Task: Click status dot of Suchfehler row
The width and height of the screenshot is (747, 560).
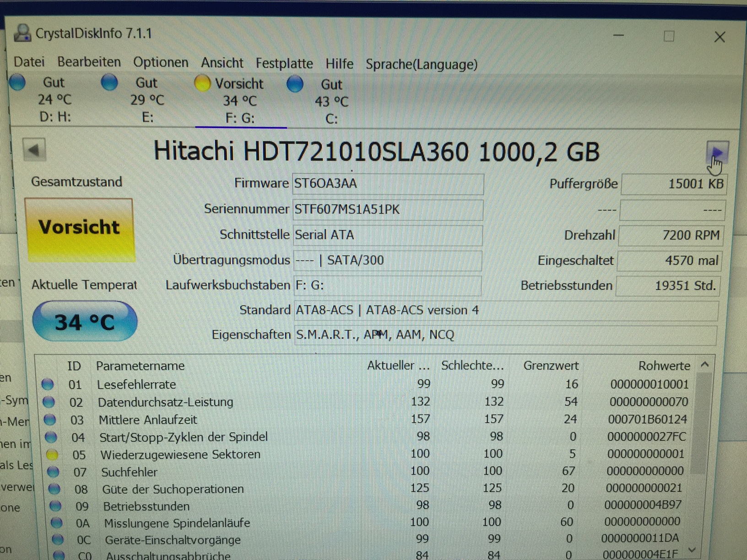Action: [x=53, y=472]
